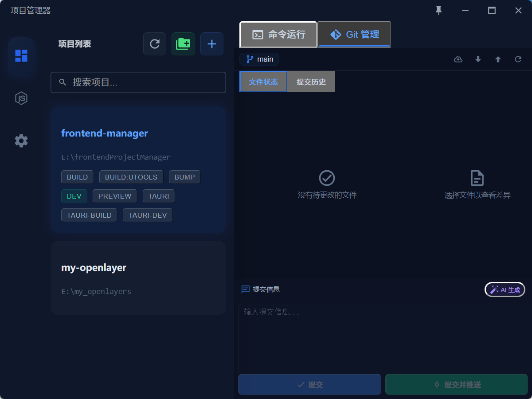Run the PREVIEW script
Image resolution: width=532 pixels, height=399 pixels.
115,196
